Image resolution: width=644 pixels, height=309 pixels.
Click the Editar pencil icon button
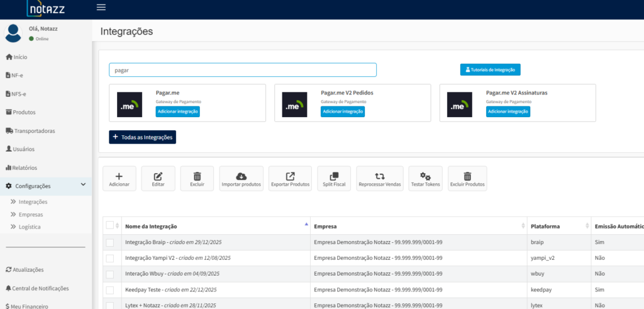[158, 178]
